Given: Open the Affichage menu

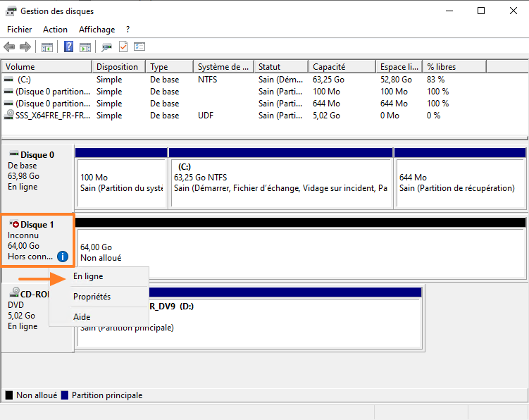Looking at the screenshot, I should (x=97, y=30).
